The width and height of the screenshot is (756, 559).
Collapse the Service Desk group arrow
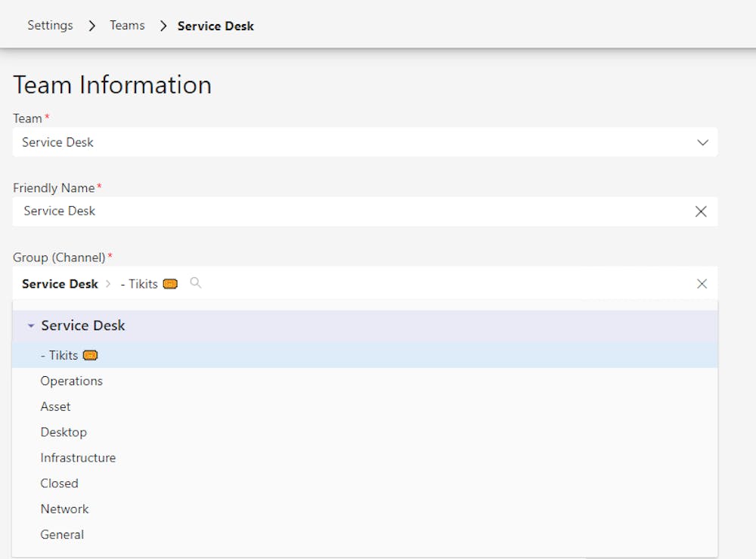[31, 326]
